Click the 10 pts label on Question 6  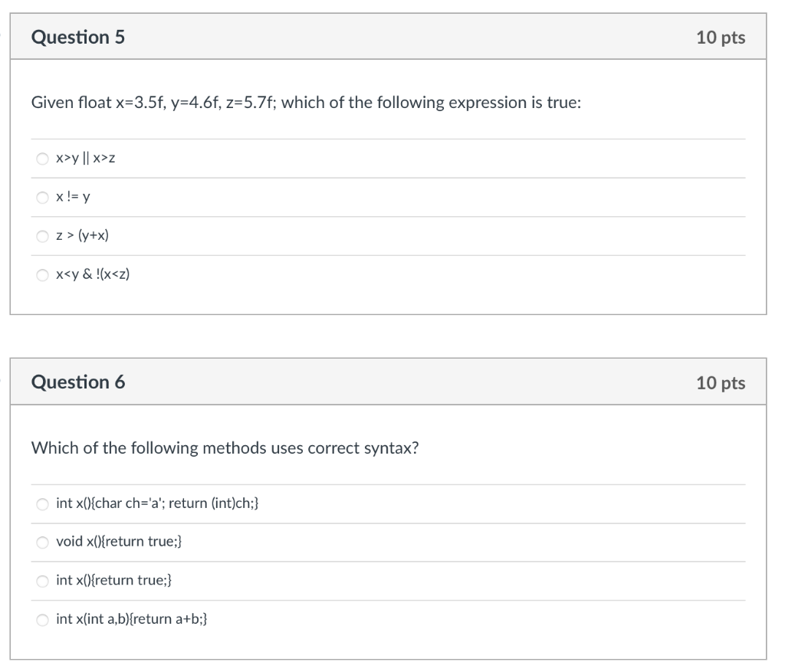[721, 383]
